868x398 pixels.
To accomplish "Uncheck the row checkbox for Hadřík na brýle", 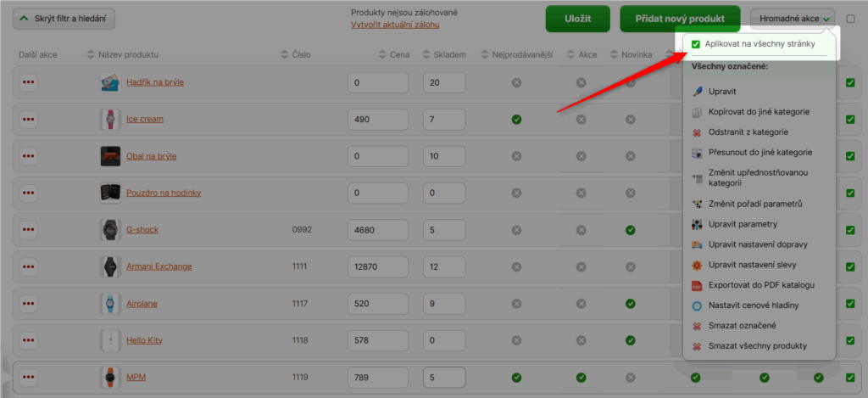I will [x=850, y=82].
